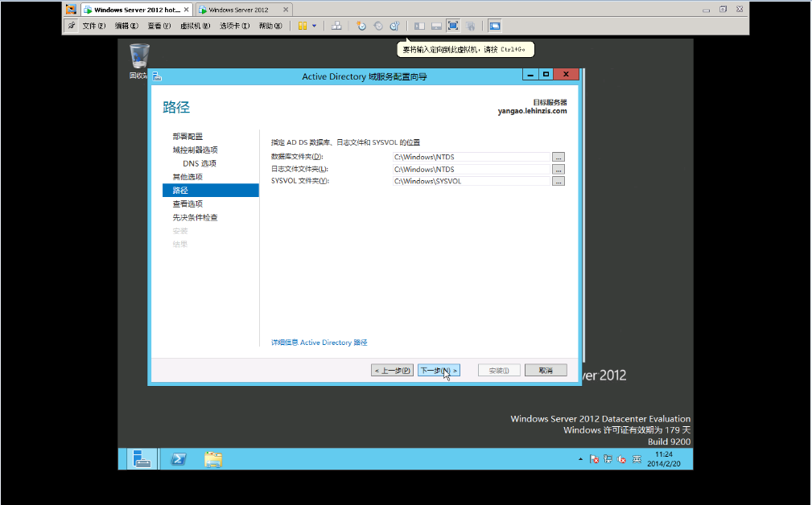Click the send Ctrl+Alt+Del network-style toolbar icon
812x505 pixels.
[x=336, y=26]
